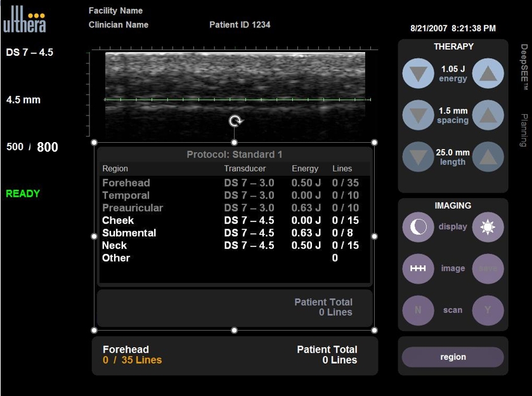
Task: Switch to the Planning tab
Action: tap(524, 130)
